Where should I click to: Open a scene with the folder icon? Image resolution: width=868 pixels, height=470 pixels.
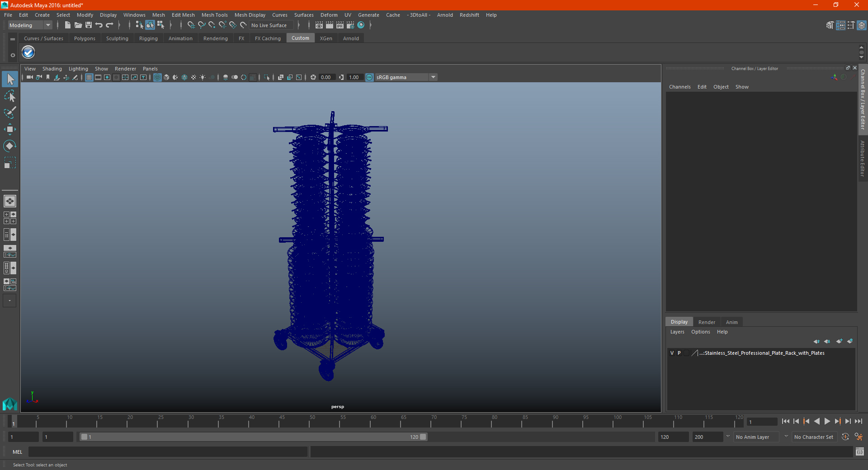coord(78,25)
